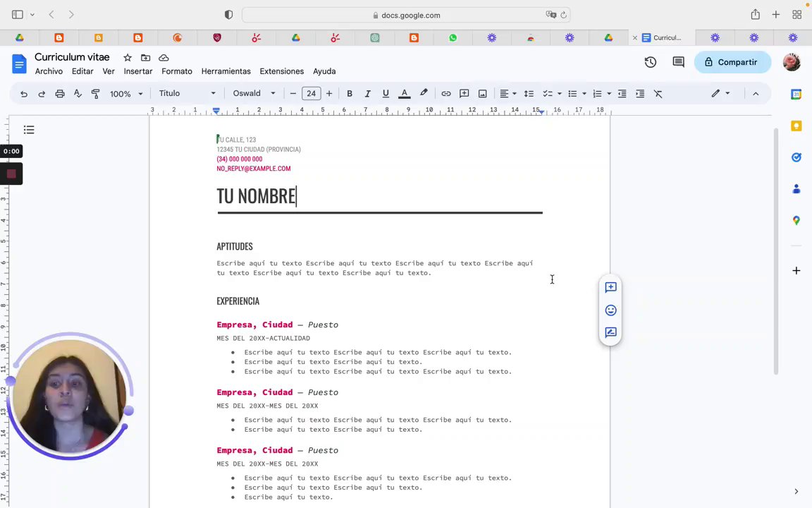Viewport: 812px width, 508px height.
Task: Move document using folder icon
Action: pyautogui.click(x=145, y=58)
